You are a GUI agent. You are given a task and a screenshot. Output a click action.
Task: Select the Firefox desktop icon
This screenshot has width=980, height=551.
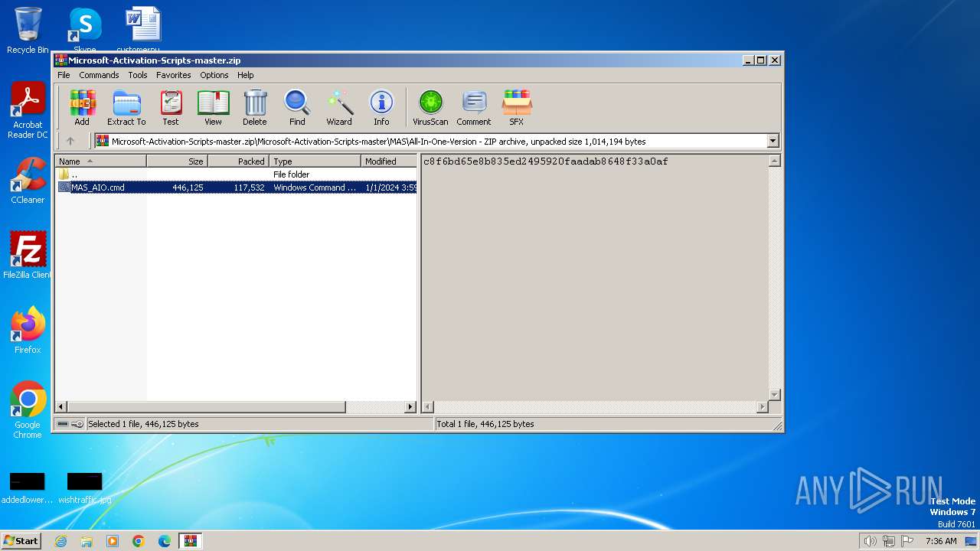(28, 330)
